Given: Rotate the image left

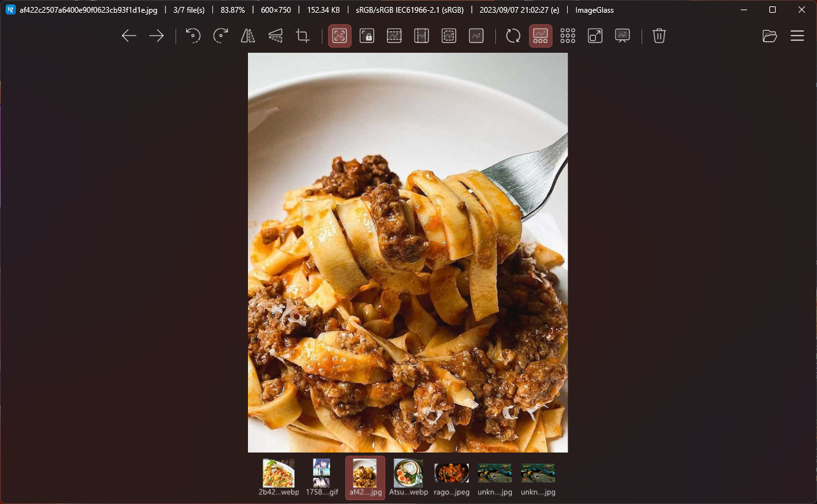Looking at the screenshot, I should (x=193, y=36).
